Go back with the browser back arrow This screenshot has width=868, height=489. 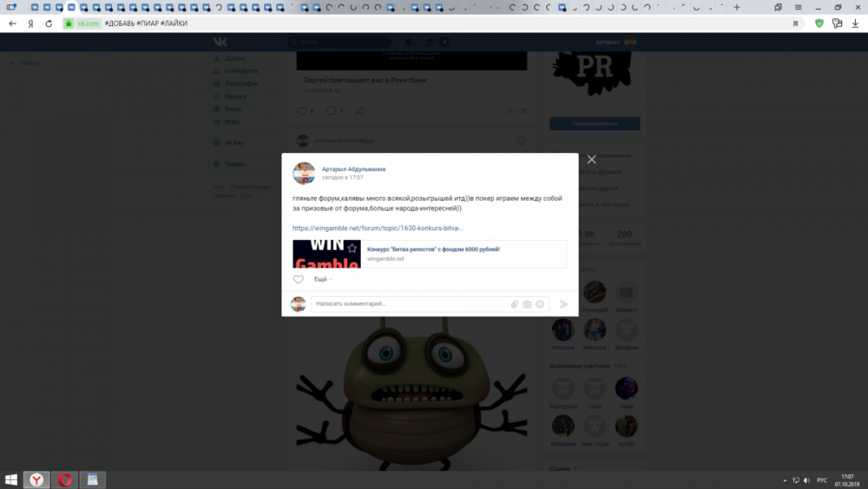tap(12, 23)
